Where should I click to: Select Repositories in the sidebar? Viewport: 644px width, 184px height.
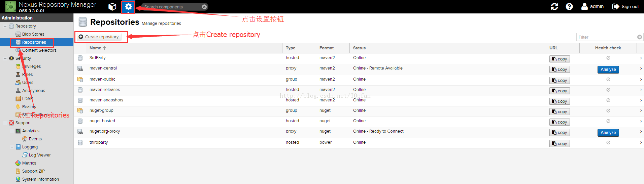point(34,42)
